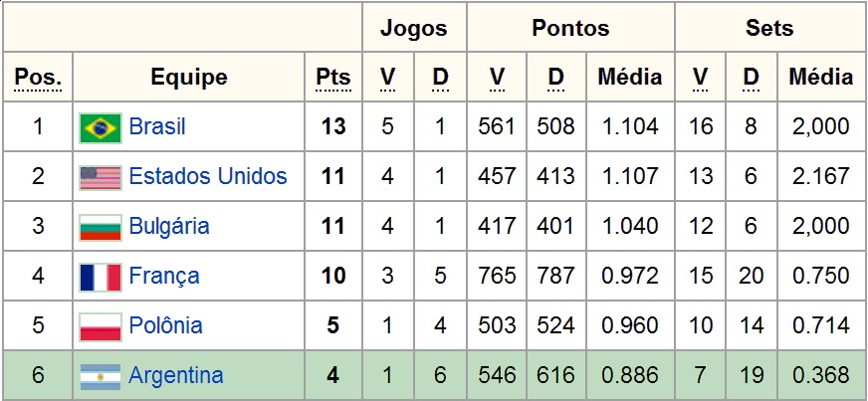Click the Sets group header
This screenshot has width=868, height=401.
(x=769, y=28)
